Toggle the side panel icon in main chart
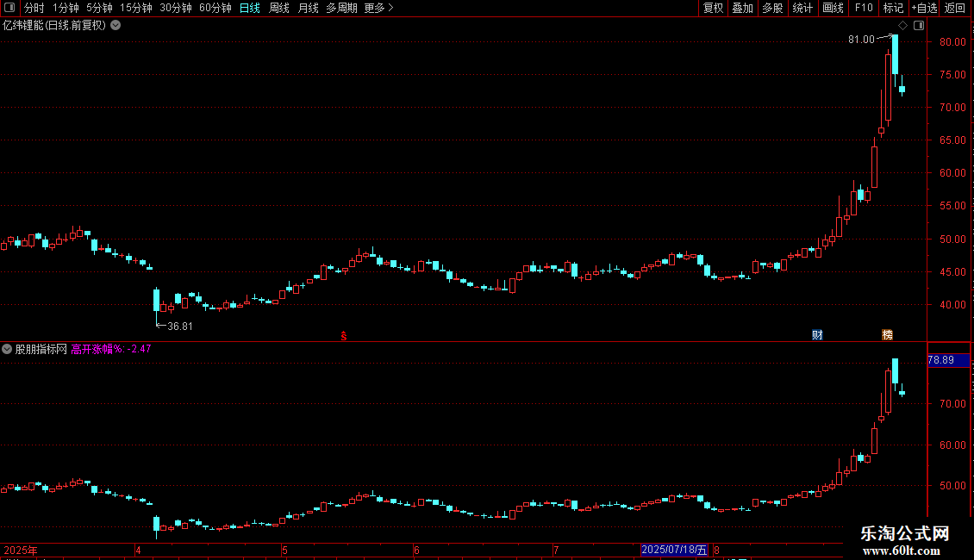Viewport: 974px width, 560px height. coord(919,26)
